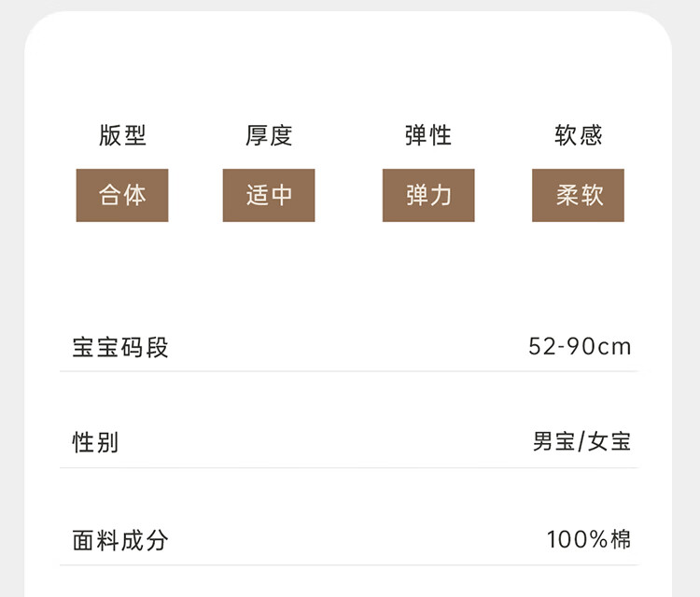Viewport: 700px width, 597px height.
Task: Click the 弹性 heading label
Action: (x=428, y=136)
